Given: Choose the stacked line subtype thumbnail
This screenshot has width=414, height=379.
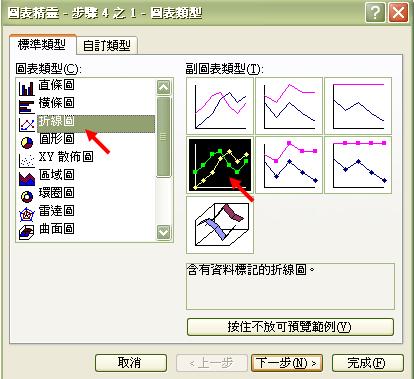Looking at the screenshot, I should [x=289, y=106].
